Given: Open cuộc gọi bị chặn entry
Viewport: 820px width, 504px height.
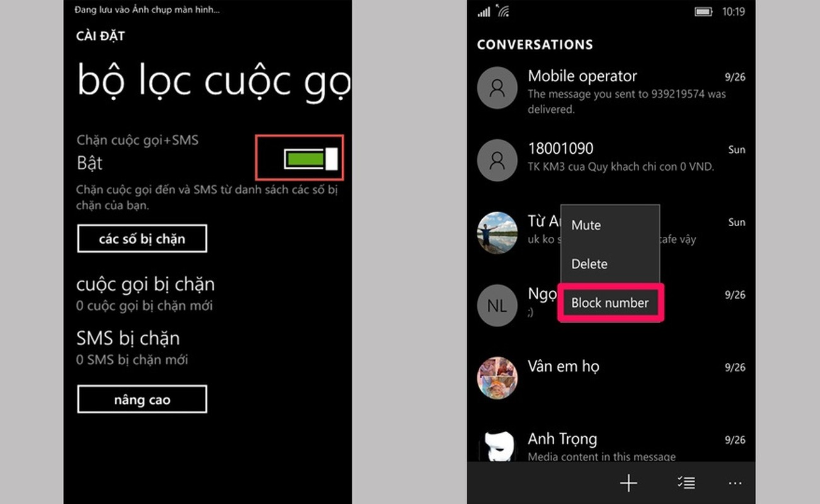Looking at the screenshot, I should (146, 293).
